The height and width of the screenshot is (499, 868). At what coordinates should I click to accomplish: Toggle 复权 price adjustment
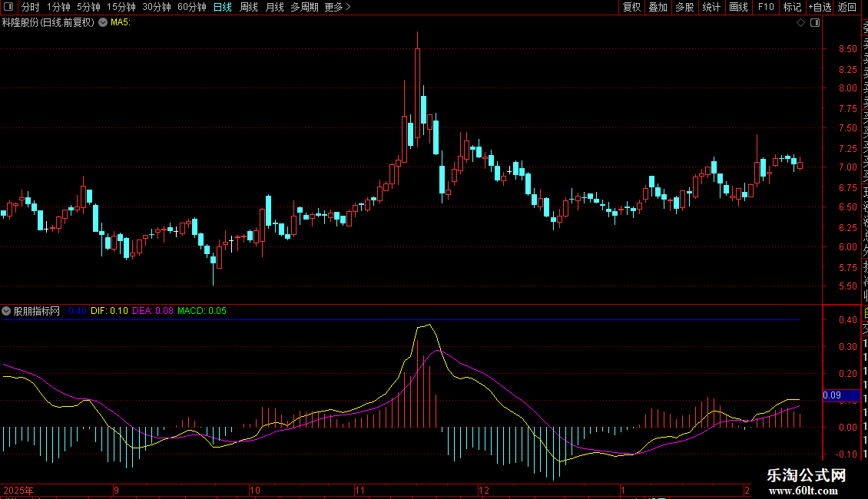(631, 8)
